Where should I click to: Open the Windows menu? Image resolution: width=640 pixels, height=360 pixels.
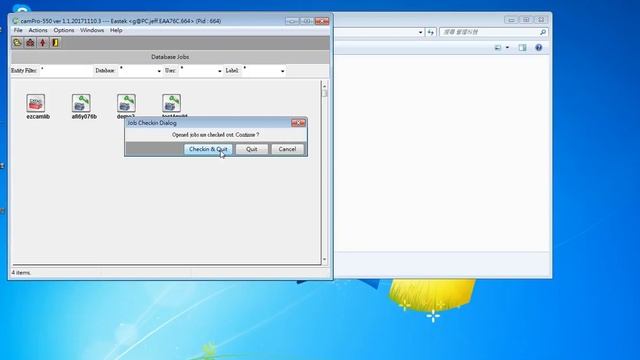pos(92,30)
